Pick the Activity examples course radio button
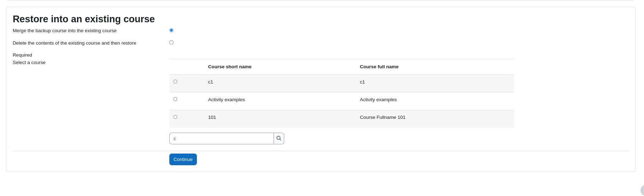Screen dimensions: 644x196 [175, 99]
